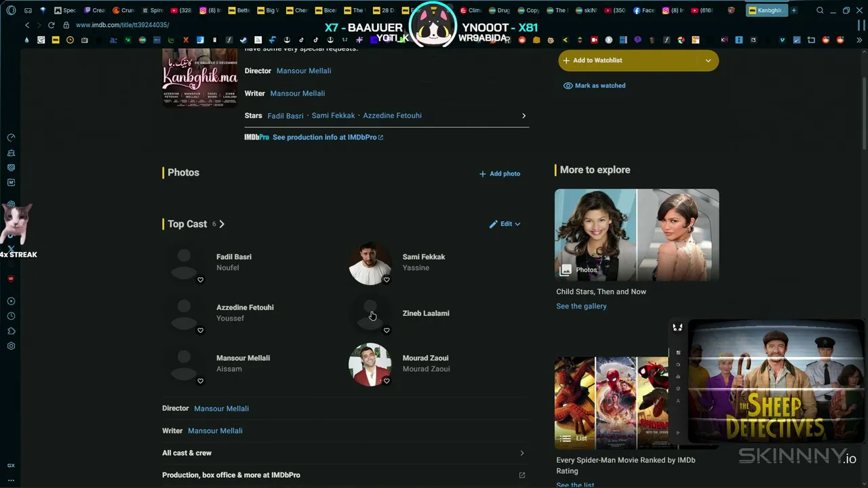This screenshot has width=868, height=488.
Task: Open the Add to Watchlist dropdown arrow
Action: (x=708, y=60)
